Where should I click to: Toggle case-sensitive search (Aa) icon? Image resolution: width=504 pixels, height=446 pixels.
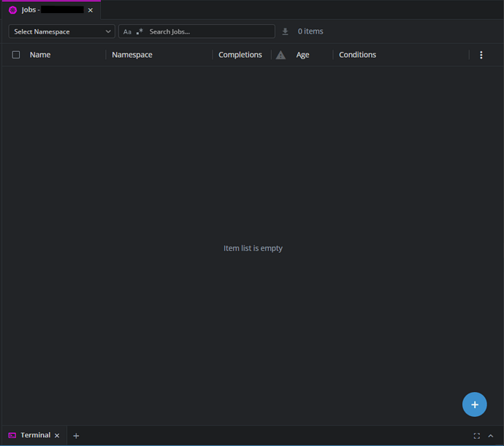[x=127, y=31]
